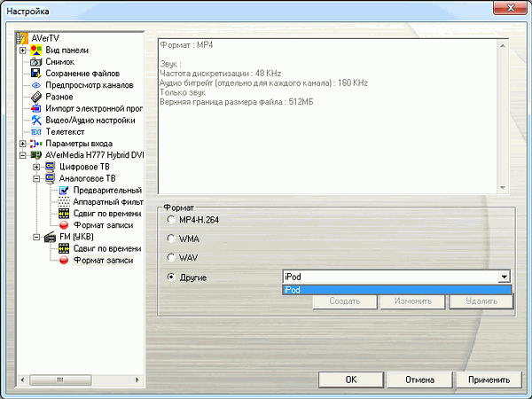This screenshot has height=399, width=532.
Task: Select Разное tree item text
Action: (59, 97)
